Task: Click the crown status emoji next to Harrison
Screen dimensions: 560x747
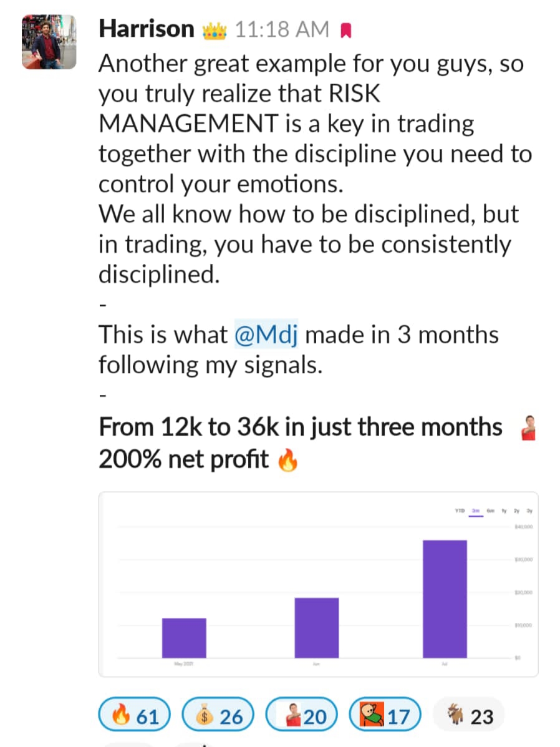Action: click(215, 31)
